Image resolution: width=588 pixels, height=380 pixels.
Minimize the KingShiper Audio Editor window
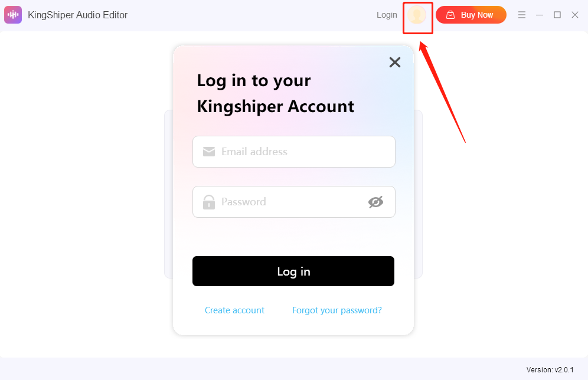(540, 15)
